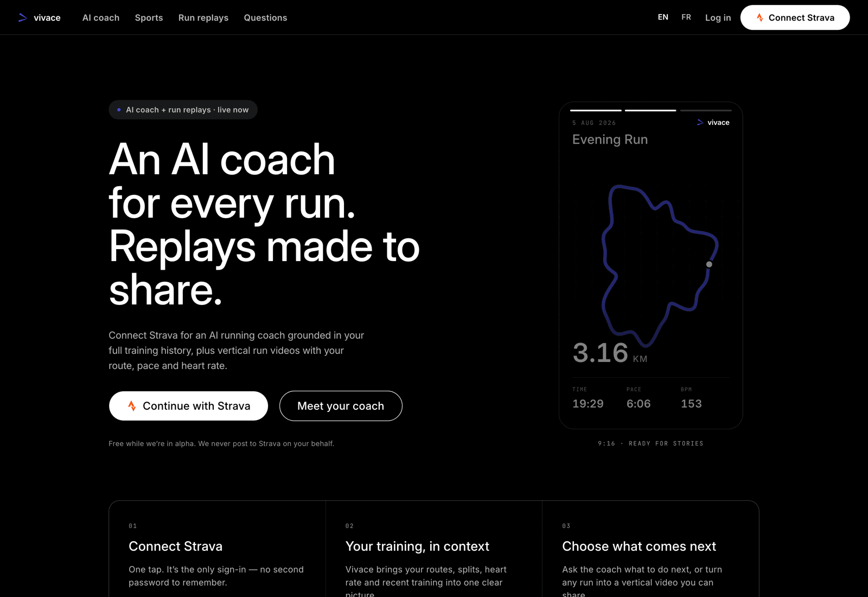The height and width of the screenshot is (597, 868).
Task: Select second story progress bar segment
Action: [650, 110]
